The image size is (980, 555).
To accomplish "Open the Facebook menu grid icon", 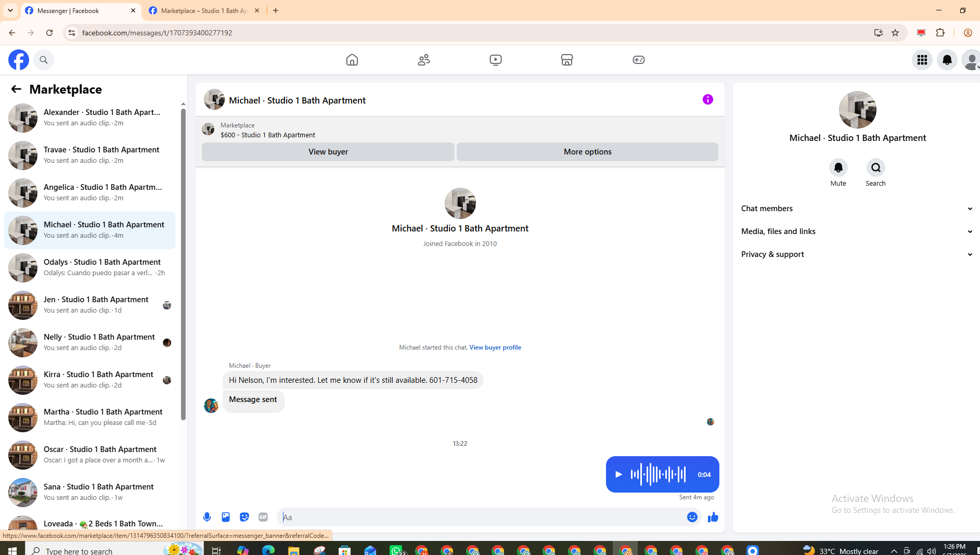I will 922,60.
